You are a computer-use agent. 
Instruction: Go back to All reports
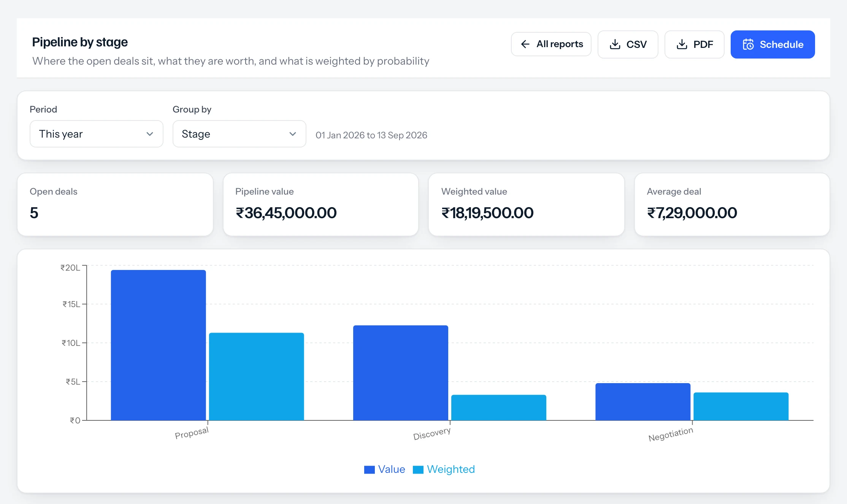click(x=551, y=44)
